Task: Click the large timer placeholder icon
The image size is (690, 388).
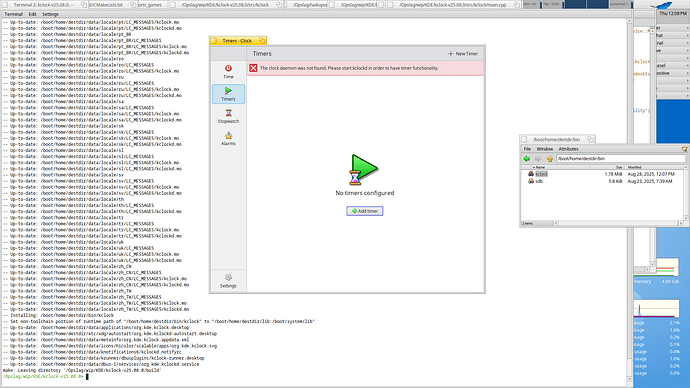Action: pos(363,169)
